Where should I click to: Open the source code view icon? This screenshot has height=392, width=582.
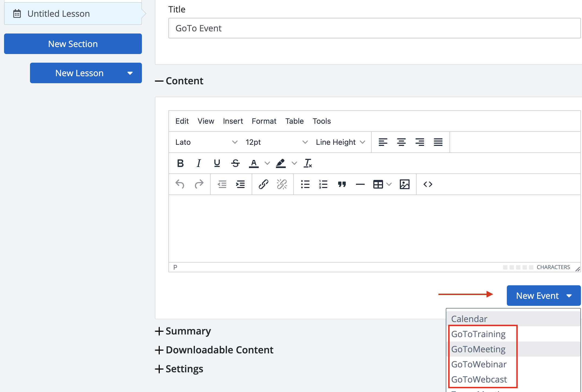428,184
